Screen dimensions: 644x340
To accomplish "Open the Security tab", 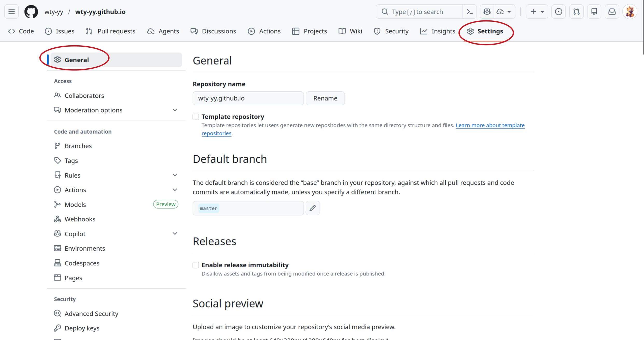I will [x=391, y=31].
